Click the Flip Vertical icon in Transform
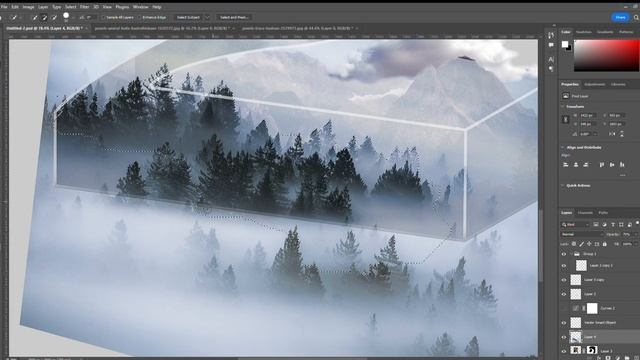Viewport: 640px width, 360px height. point(622,134)
